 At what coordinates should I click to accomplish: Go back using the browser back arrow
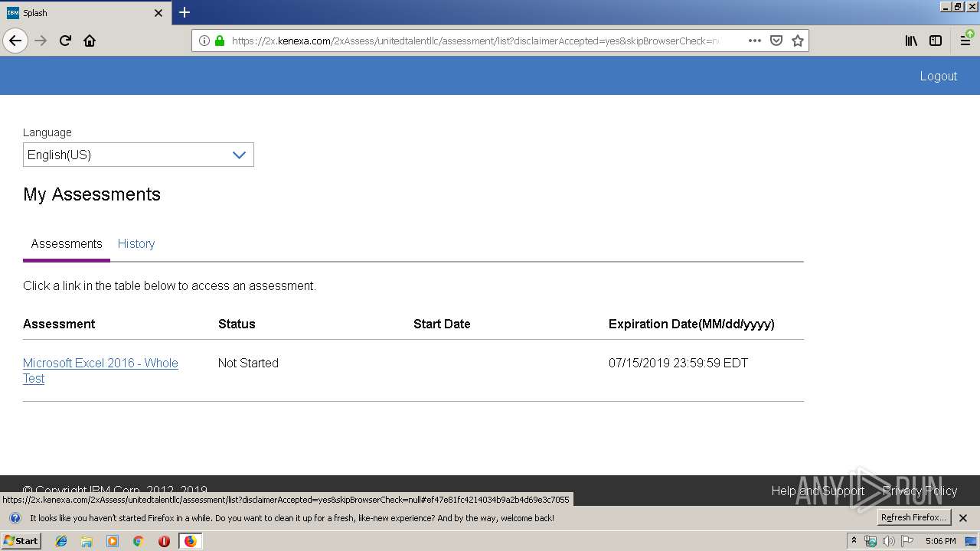15,41
